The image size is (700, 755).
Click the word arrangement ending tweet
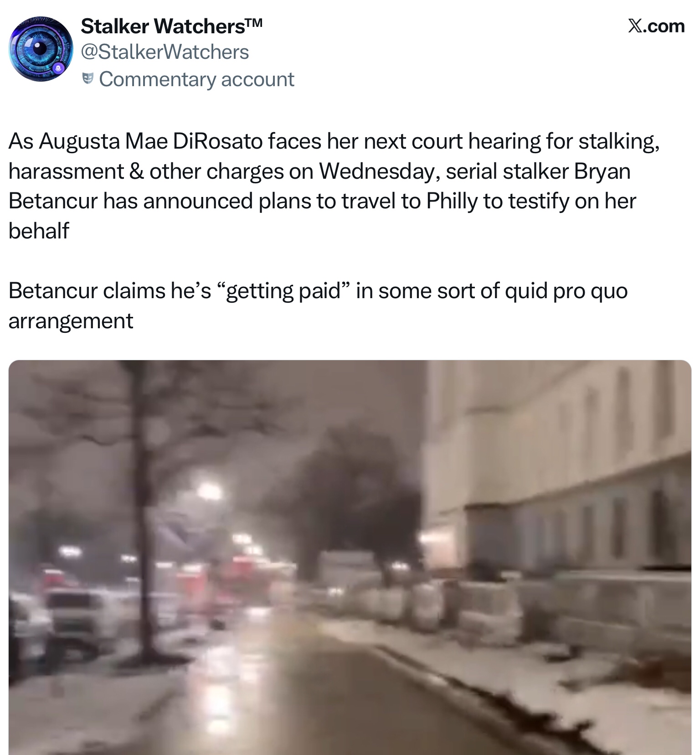point(71,321)
